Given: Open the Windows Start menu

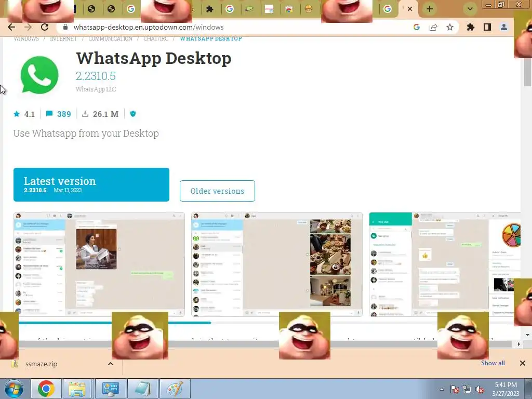Looking at the screenshot, I should coord(14,389).
